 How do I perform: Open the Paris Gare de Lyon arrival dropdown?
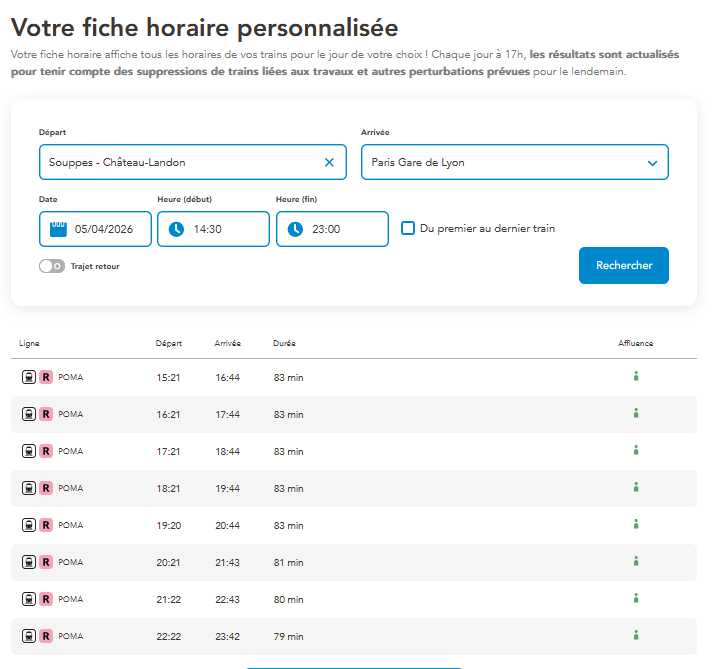(515, 162)
